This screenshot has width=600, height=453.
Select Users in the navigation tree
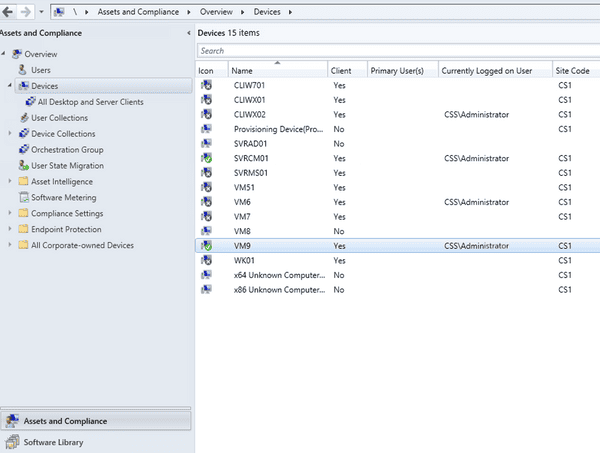pos(41,70)
